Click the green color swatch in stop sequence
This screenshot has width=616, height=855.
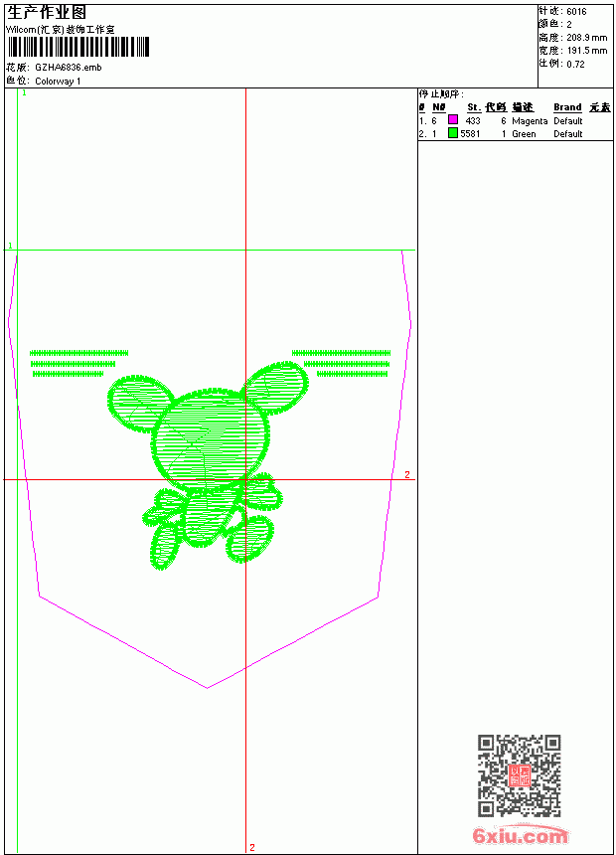(x=453, y=132)
